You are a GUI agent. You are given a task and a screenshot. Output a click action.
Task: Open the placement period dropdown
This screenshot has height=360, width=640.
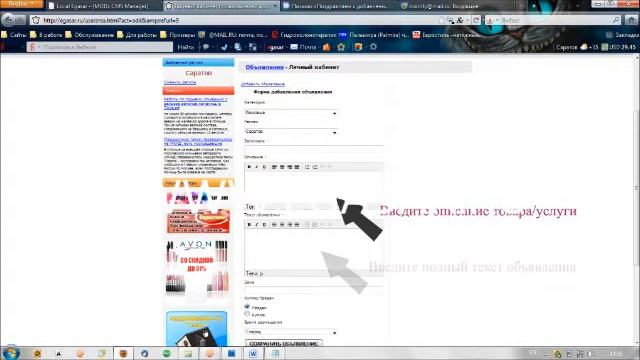point(291,332)
